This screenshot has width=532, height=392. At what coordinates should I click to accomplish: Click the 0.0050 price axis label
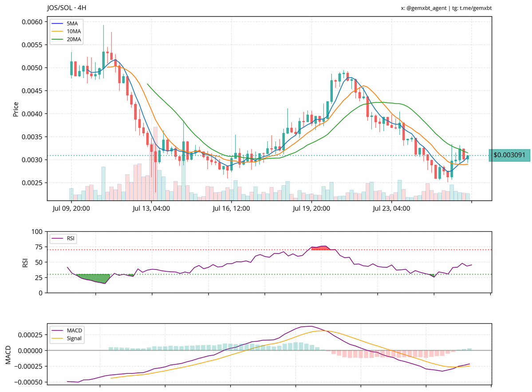click(x=32, y=68)
